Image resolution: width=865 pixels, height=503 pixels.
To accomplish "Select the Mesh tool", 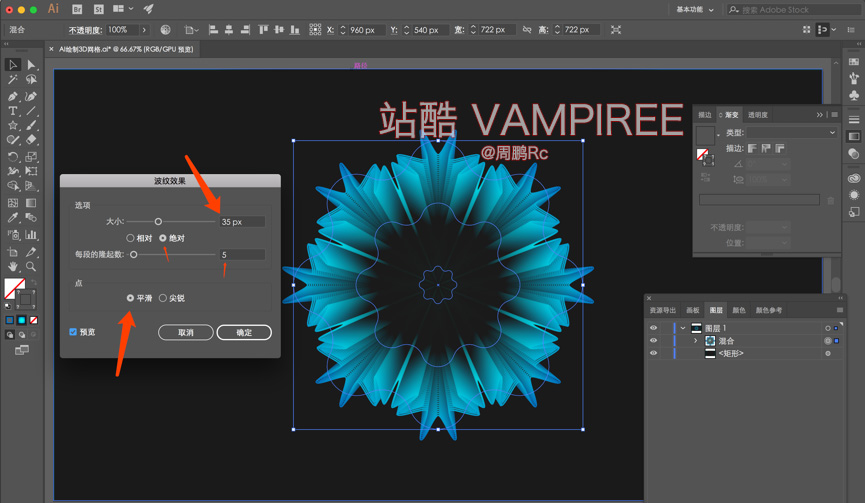I will pyautogui.click(x=13, y=203).
